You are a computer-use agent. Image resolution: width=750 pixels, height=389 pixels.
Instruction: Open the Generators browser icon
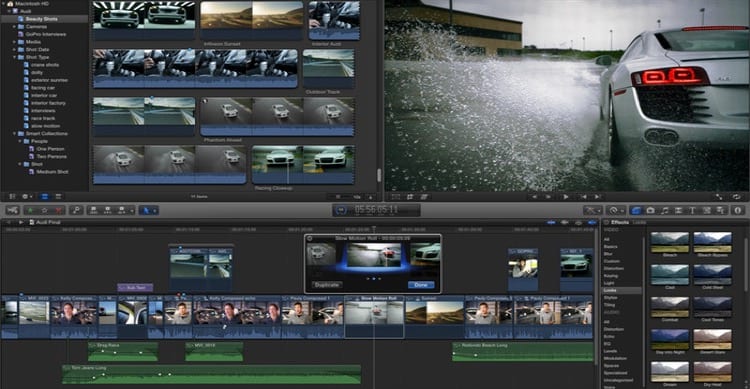706,210
